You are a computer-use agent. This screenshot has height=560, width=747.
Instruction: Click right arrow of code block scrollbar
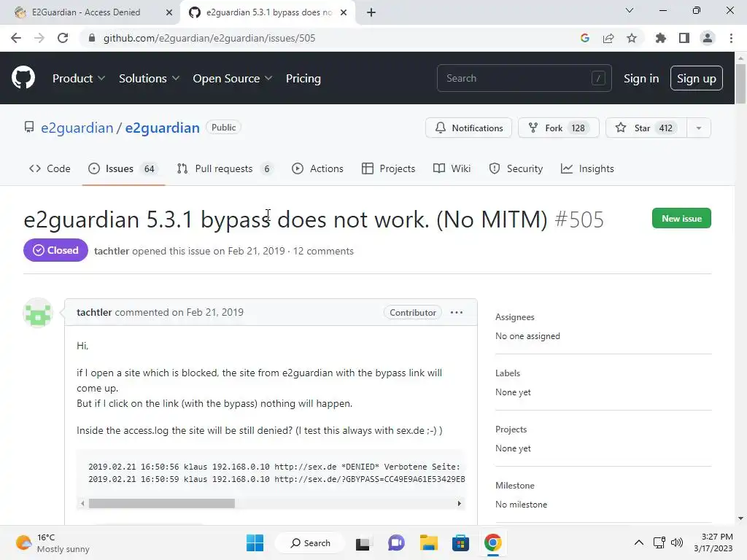tap(460, 503)
